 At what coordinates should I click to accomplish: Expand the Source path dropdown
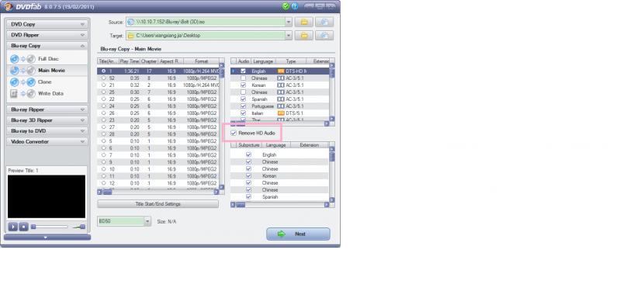pyautogui.click(x=289, y=22)
